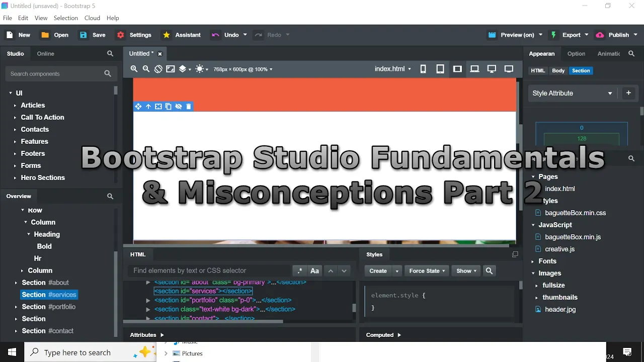Switch to the Animation tab

[609, 54]
